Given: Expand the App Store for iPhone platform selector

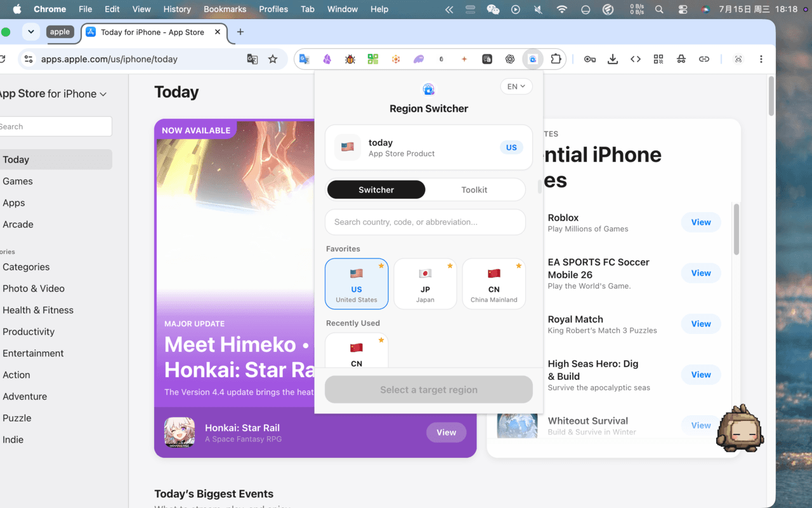Looking at the screenshot, I should (53, 93).
